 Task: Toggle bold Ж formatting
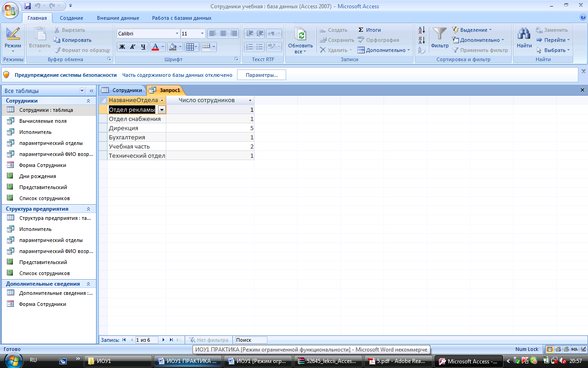(122, 47)
